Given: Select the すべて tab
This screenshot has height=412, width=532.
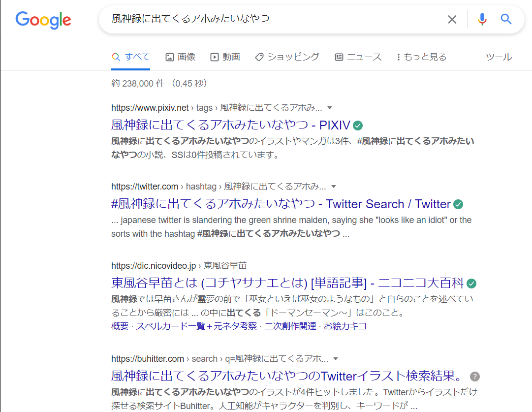Looking at the screenshot, I should [x=130, y=57].
